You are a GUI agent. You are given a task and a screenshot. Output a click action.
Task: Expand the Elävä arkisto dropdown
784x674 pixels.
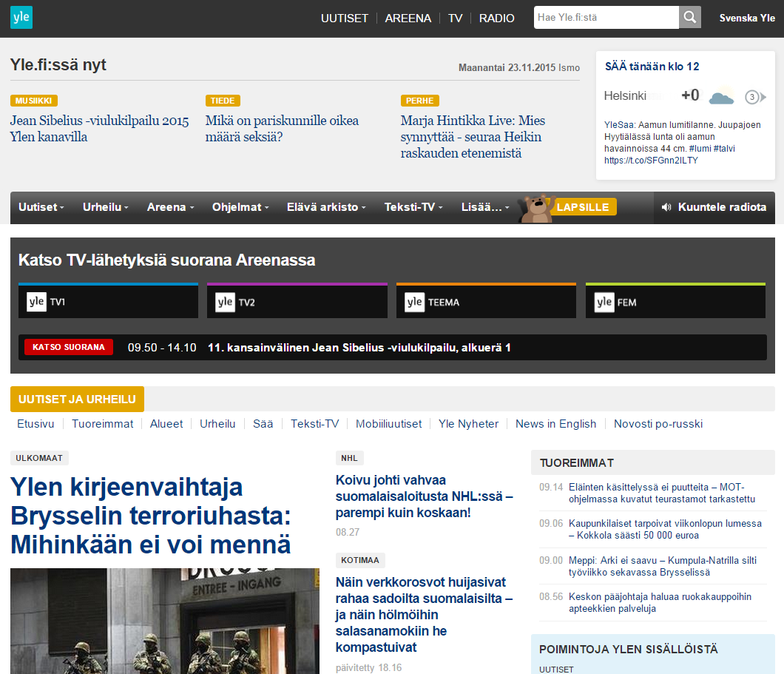pos(326,207)
